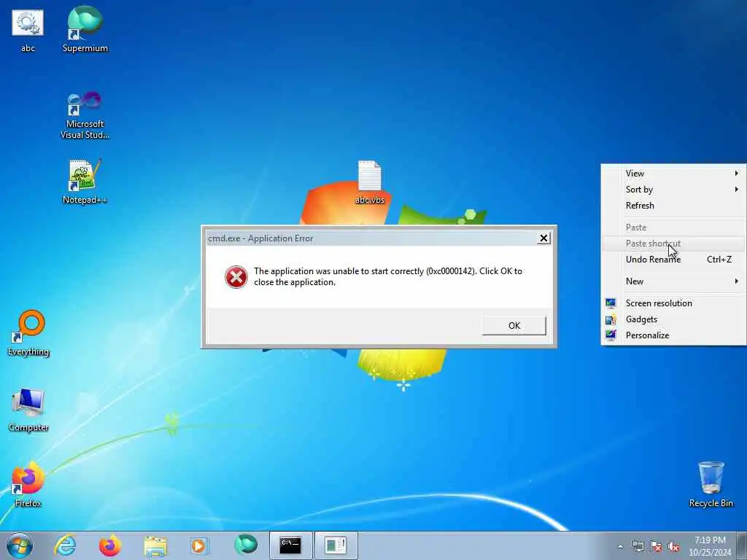Launch the Supermium desktop shortcut
Image resolution: width=747 pixels, height=560 pixels.
(85, 29)
